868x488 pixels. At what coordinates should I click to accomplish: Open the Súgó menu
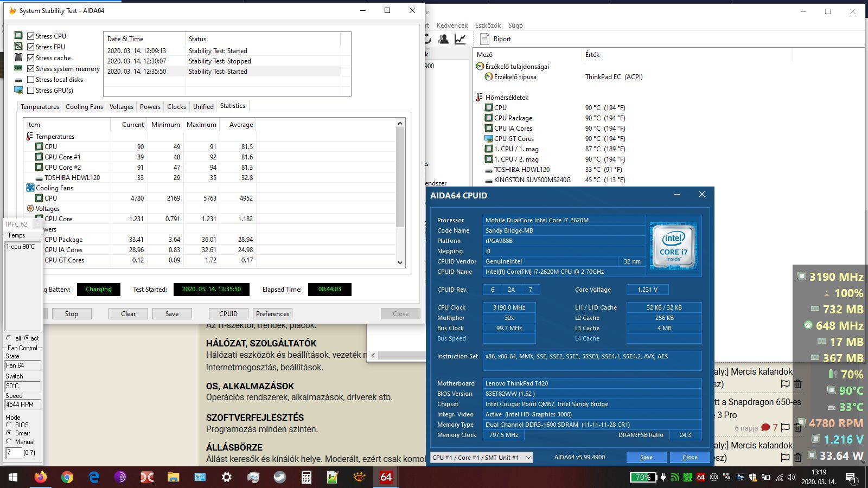[515, 25]
